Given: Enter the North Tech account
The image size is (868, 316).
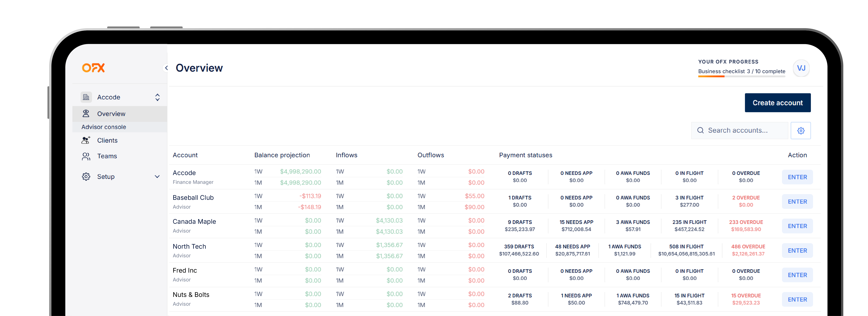Looking at the screenshot, I should coord(797,251).
